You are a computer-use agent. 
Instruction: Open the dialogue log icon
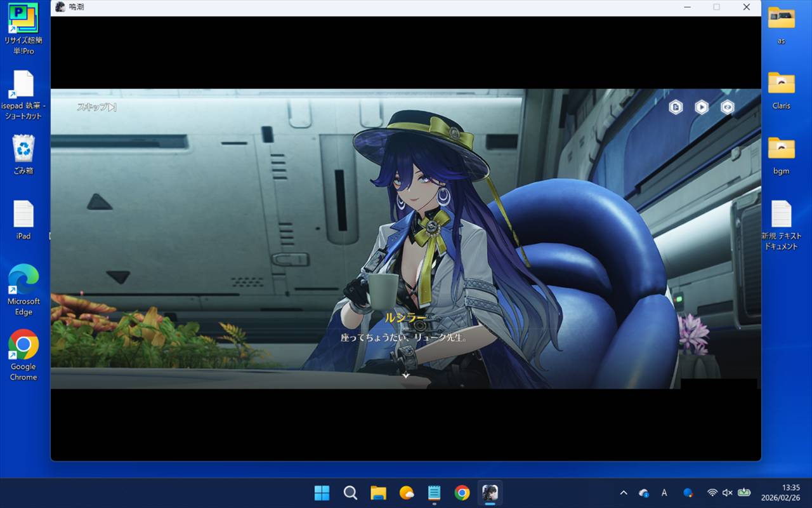tap(676, 107)
